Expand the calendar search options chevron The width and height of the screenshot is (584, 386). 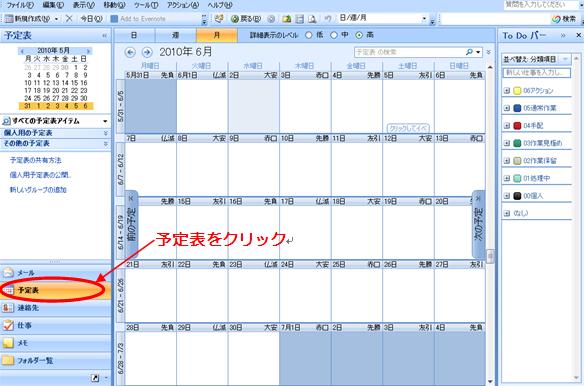tap(489, 52)
